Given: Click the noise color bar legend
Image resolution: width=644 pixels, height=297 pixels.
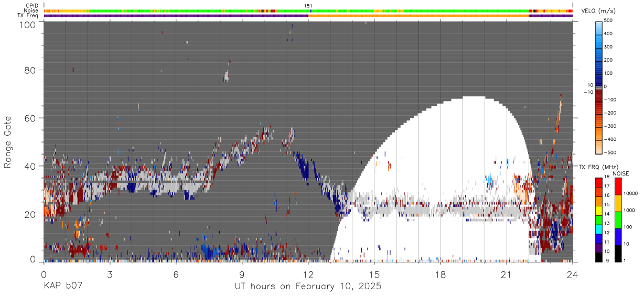Looking at the screenshot, I should (618, 219).
